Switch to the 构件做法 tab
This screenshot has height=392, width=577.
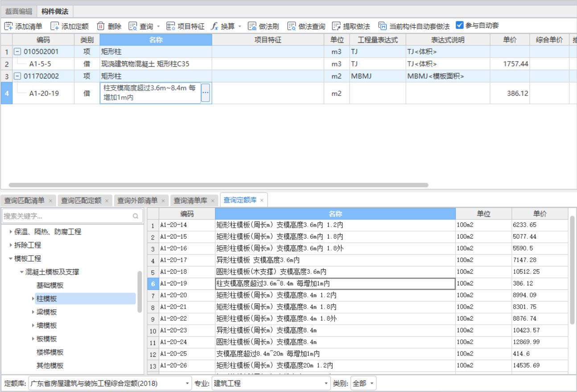pos(55,12)
